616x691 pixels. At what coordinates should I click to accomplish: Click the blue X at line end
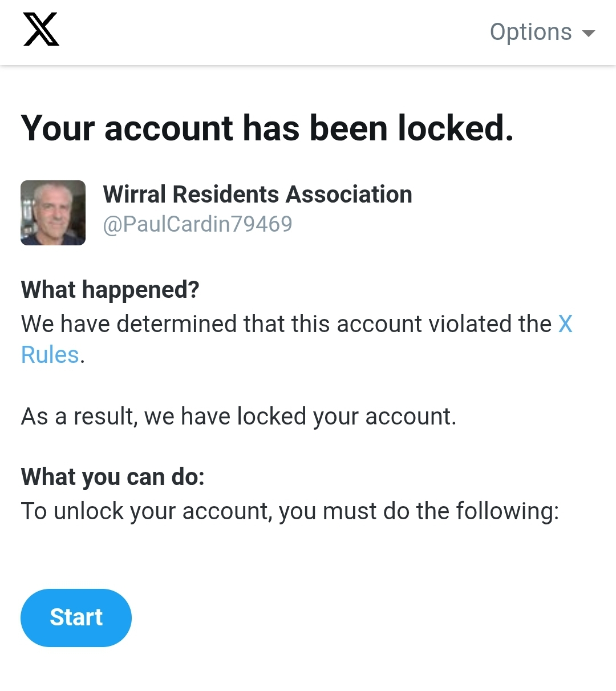click(565, 324)
